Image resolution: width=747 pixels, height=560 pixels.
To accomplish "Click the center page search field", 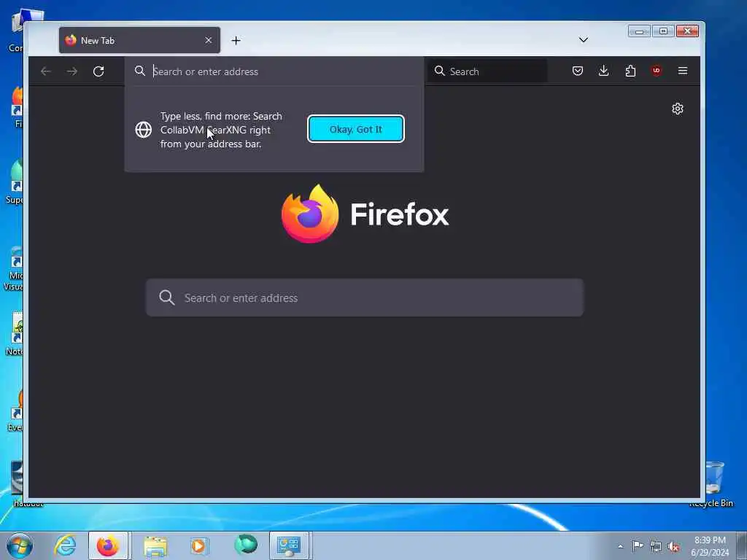I will click(x=365, y=297).
